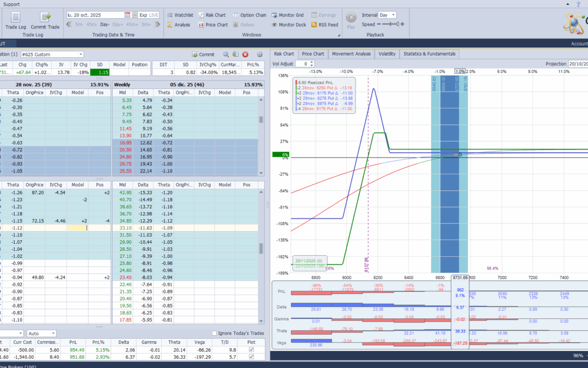Click the upper option chain vertical scrollbar
The width and height of the screenshot is (588, 368).
point(261,136)
